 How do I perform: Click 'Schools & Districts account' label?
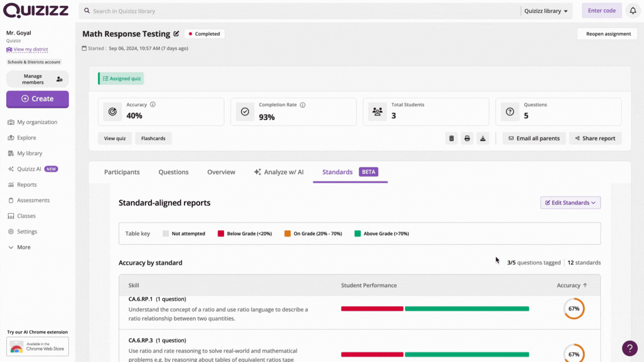[34, 62]
